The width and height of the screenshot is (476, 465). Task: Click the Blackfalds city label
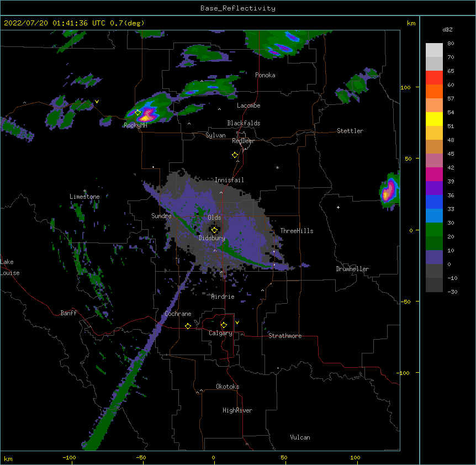[x=244, y=123]
